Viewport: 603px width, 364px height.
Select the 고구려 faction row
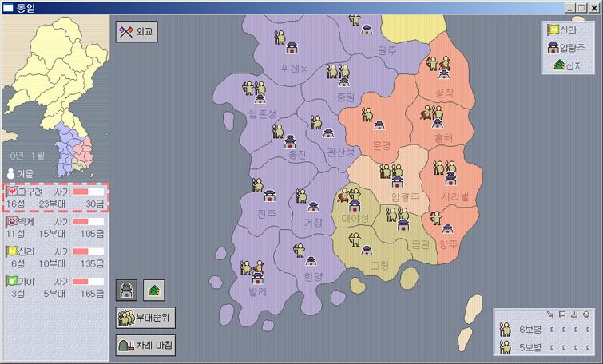click(55, 197)
